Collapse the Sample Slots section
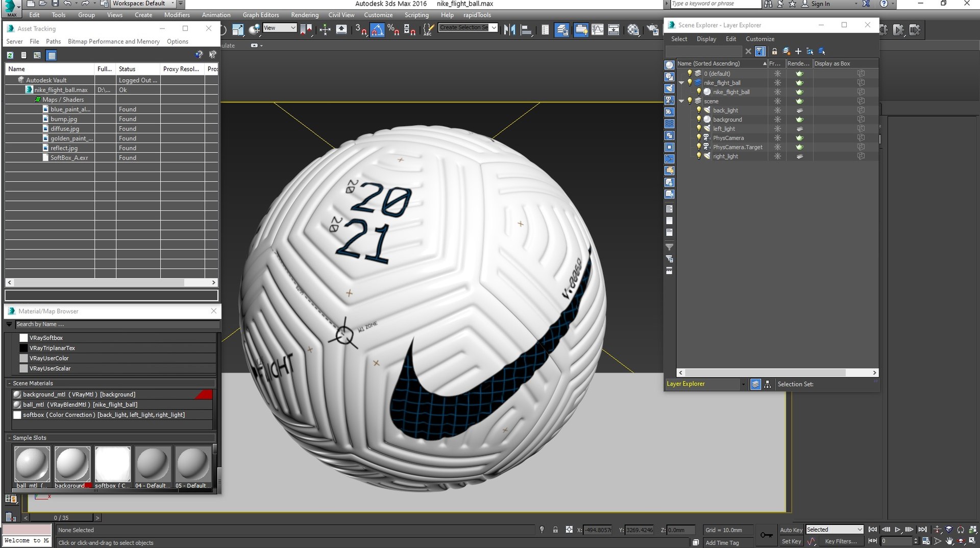This screenshot has height=548, width=980. (9, 438)
